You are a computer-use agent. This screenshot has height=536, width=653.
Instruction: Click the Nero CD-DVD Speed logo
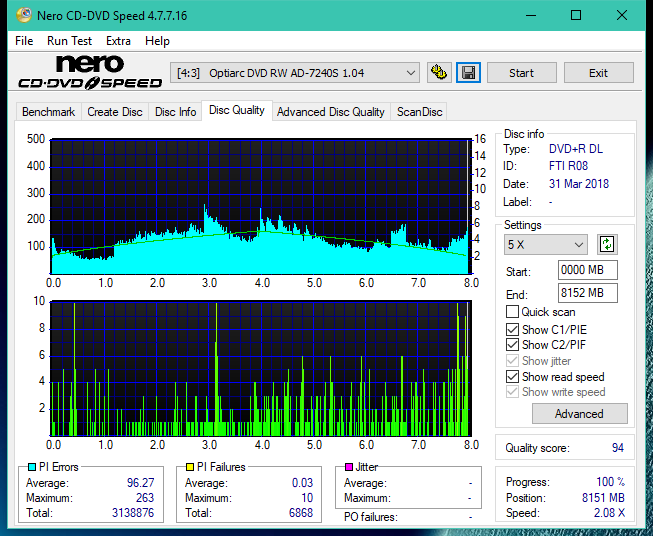tap(90, 73)
